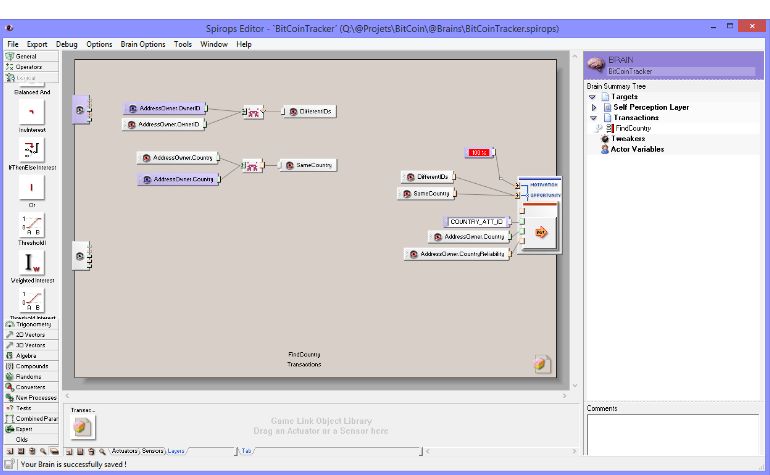The width and height of the screenshot is (770, 475).
Task: Click the note icon in the canvas corner
Action: point(541,365)
